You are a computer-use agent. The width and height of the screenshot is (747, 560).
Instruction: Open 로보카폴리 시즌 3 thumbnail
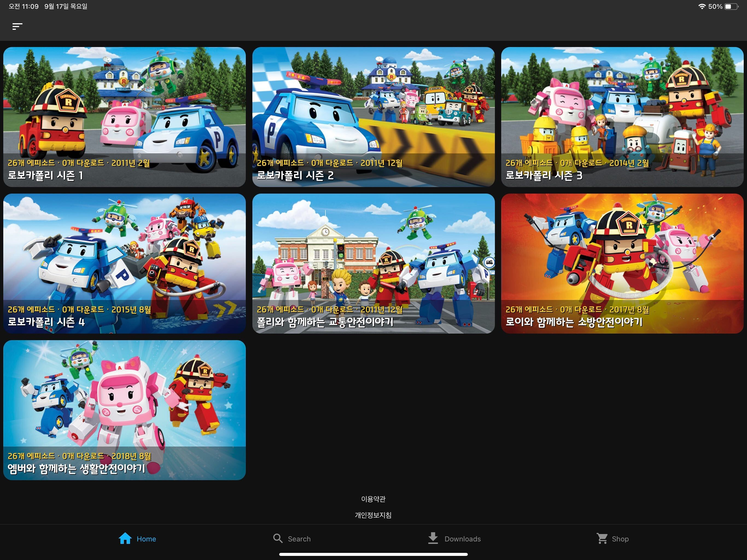622,117
